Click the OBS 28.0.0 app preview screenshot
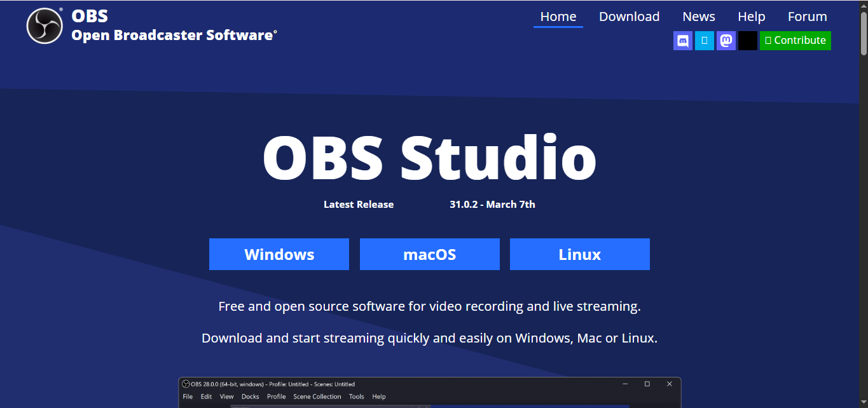Viewport: 868px width, 408px height. coord(430,393)
